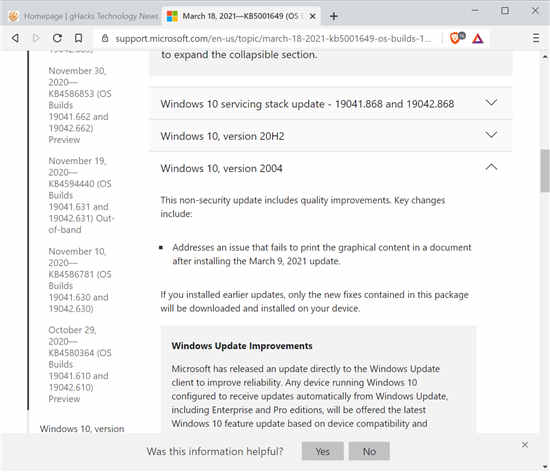
Task: Open the browser hamburger menu
Action: click(536, 38)
